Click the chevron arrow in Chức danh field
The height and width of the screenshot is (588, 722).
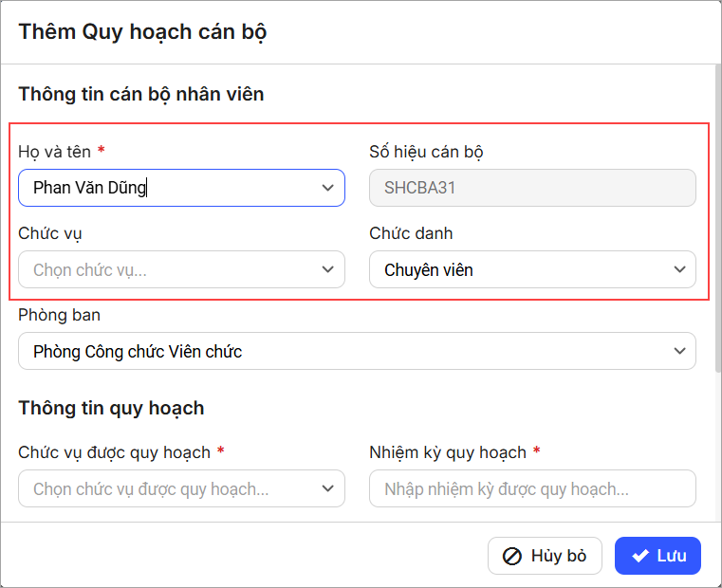[x=678, y=269]
